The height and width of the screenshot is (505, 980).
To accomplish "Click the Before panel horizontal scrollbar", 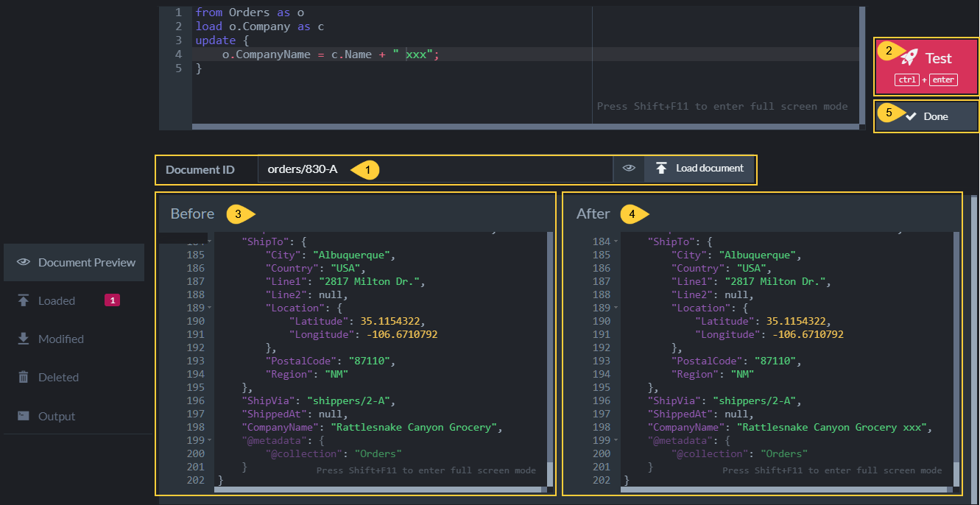I will 379,489.
